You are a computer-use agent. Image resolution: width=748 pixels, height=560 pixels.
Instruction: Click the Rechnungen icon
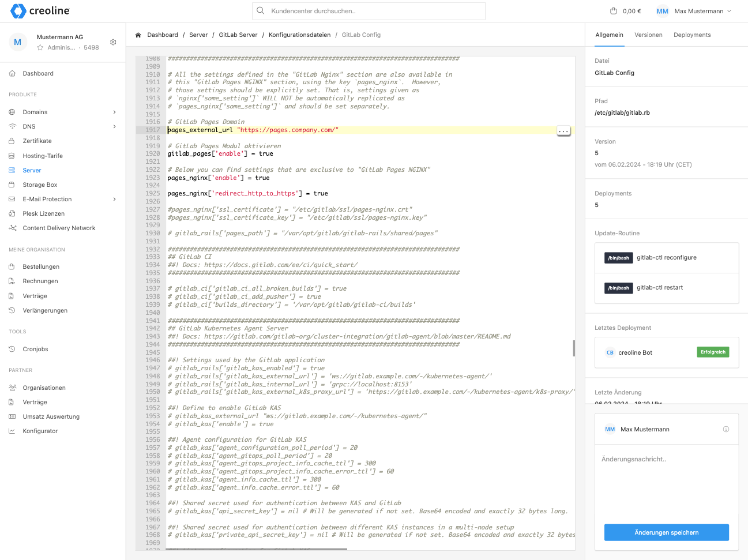(x=12, y=281)
